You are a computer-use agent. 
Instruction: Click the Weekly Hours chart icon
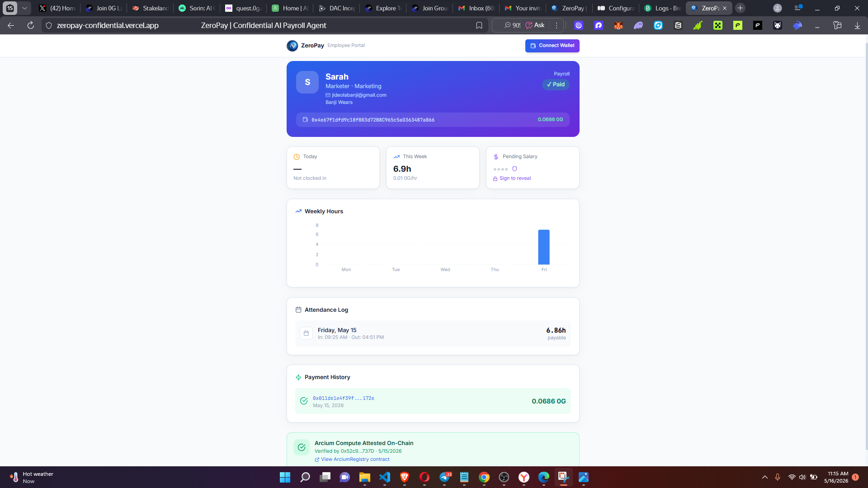(x=298, y=211)
